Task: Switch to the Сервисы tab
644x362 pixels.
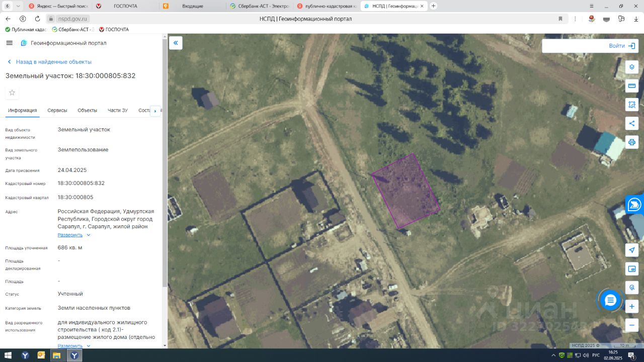Action: [x=57, y=111]
